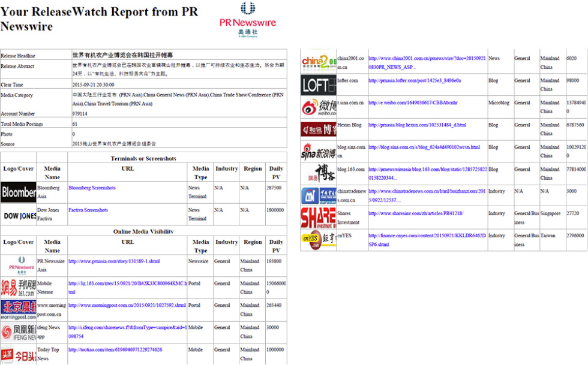The height and width of the screenshot is (365, 588).
Task: Click the Shares Investment logo
Action: 319,218
